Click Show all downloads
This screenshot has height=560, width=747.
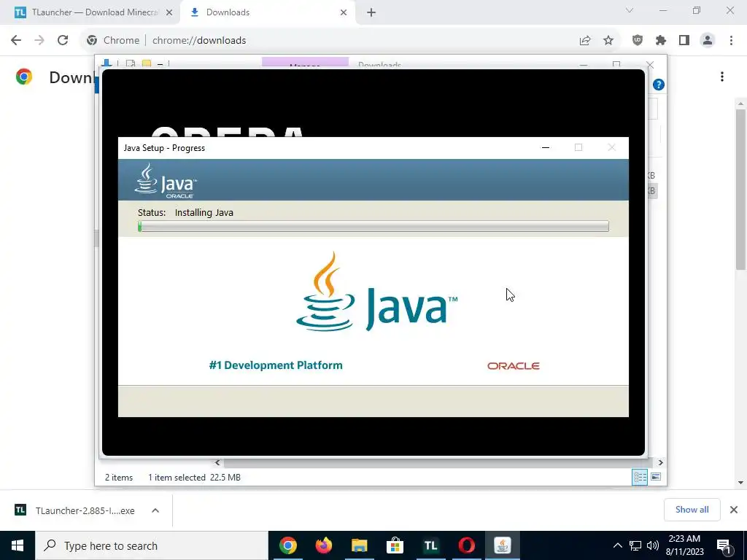tap(692, 510)
